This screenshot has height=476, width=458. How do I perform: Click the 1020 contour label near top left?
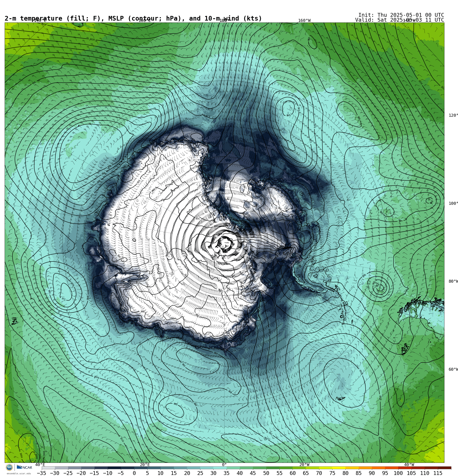point(92,39)
